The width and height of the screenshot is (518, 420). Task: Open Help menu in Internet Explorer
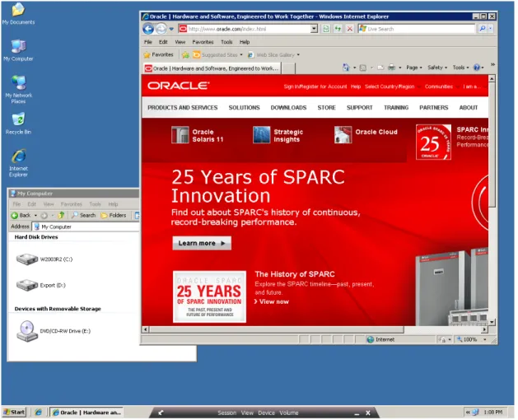coord(245,42)
